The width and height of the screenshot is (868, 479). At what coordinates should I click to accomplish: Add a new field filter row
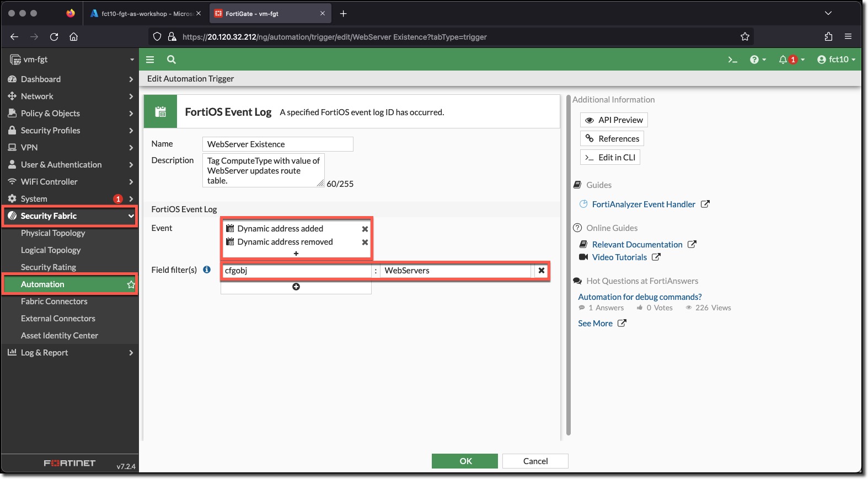(x=296, y=287)
